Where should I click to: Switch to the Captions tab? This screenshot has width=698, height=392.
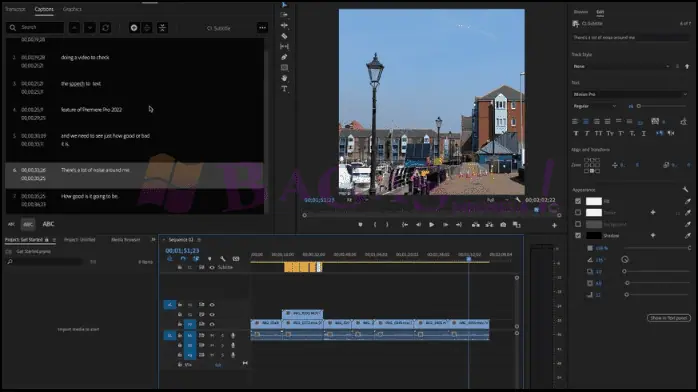pyautogui.click(x=44, y=9)
